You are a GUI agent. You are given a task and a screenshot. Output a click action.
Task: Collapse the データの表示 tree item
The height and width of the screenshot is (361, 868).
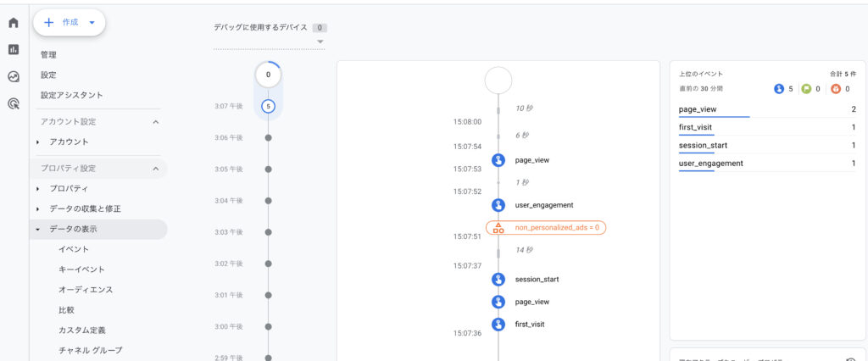click(x=38, y=229)
